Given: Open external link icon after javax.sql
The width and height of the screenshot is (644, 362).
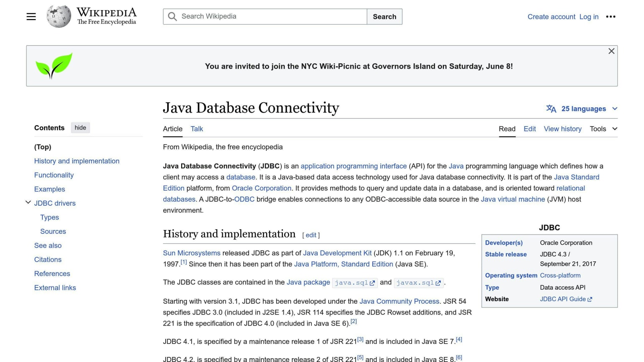Looking at the screenshot, I should [x=438, y=283].
